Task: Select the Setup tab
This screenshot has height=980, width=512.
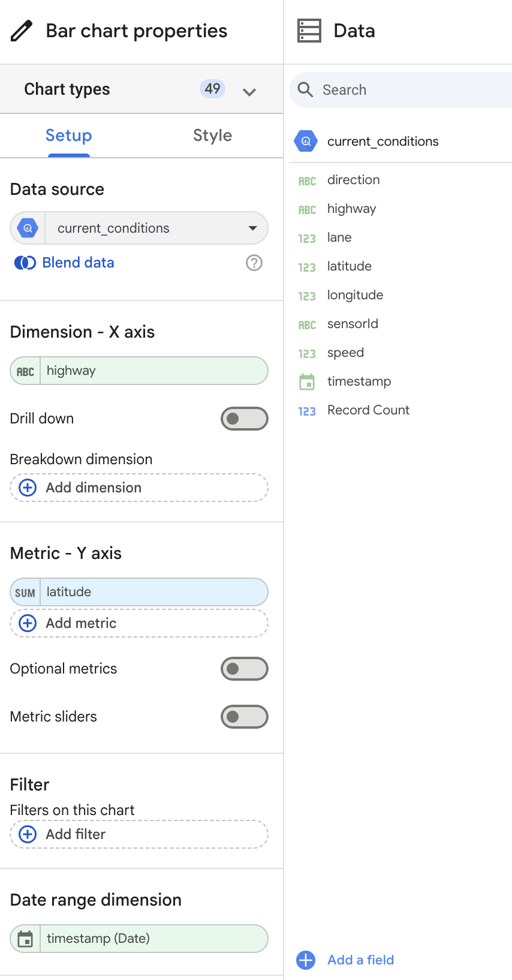Action: [69, 136]
